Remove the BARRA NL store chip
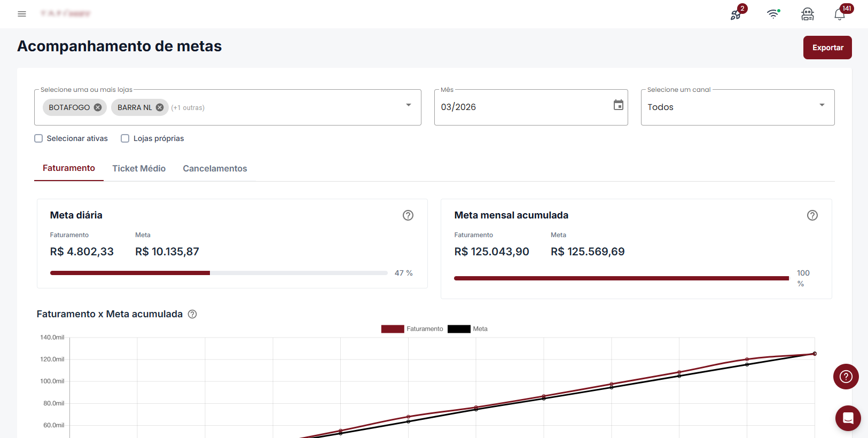The height and width of the screenshot is (438, 868). [x=160, y=107]
